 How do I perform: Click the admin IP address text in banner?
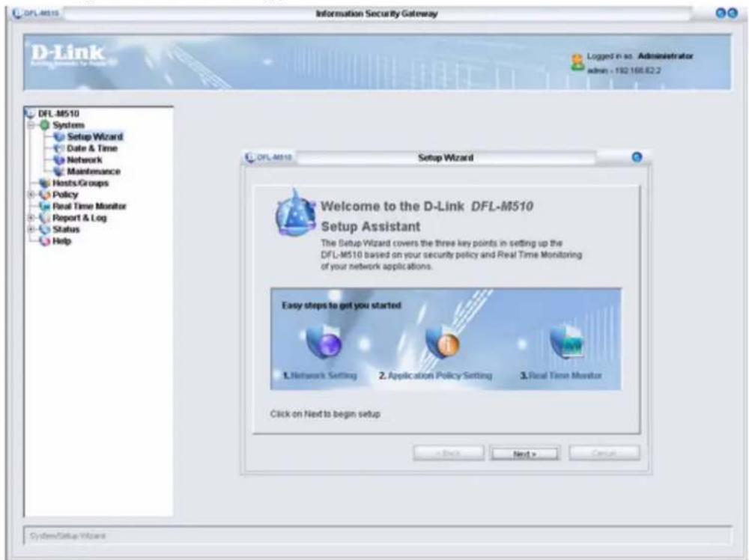click(625, 70)
